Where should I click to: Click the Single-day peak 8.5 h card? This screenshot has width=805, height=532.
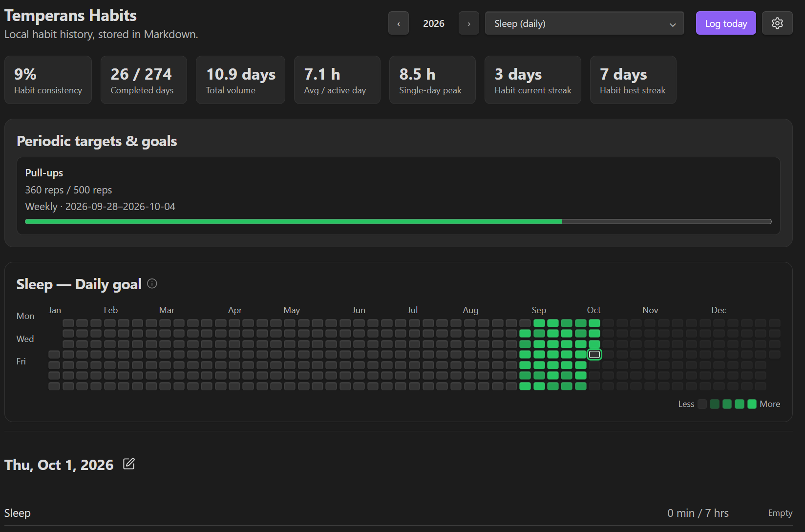(432, 80)
